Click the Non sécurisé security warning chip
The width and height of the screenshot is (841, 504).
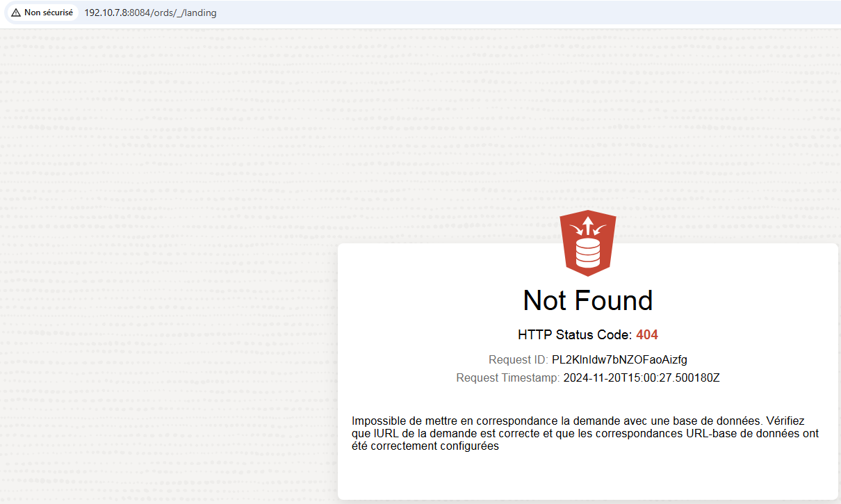[x=42, y=13]
